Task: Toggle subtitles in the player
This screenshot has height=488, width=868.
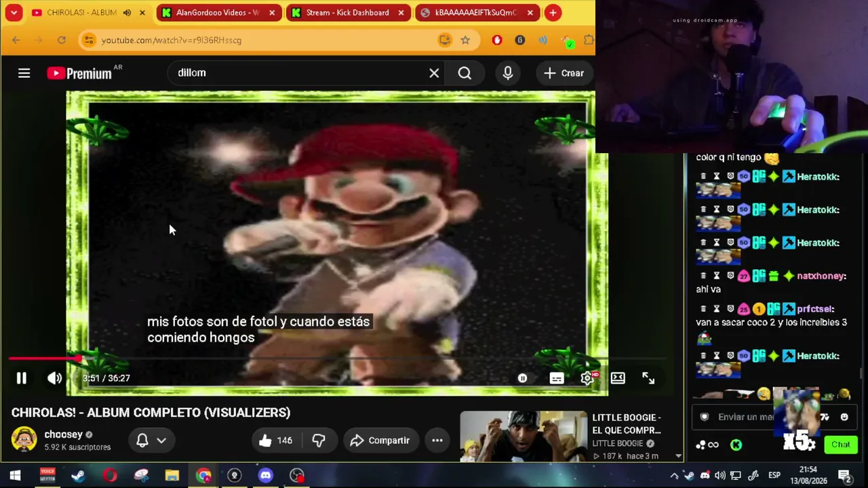Action: click(557, 378)
